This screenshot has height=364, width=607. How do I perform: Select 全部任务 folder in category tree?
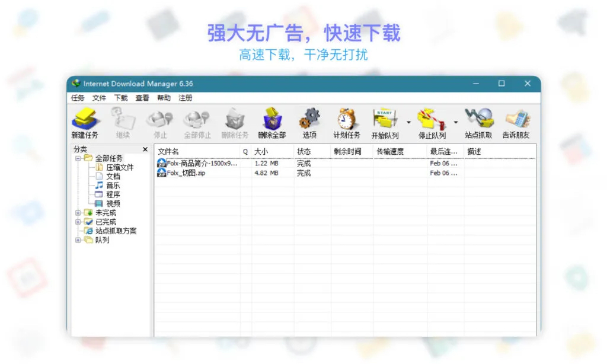coord(109,158)
